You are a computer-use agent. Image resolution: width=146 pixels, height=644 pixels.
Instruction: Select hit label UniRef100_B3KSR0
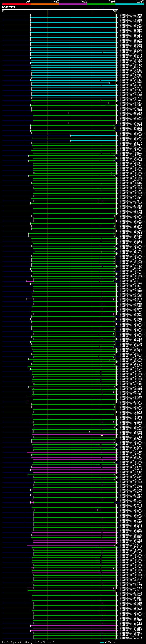coord(131,351)
